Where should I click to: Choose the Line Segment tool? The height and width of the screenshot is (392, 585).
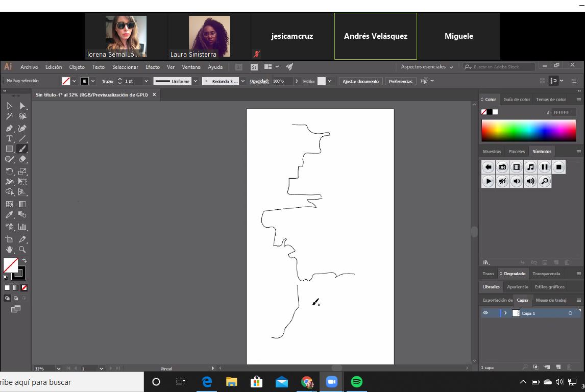[22, 138]
